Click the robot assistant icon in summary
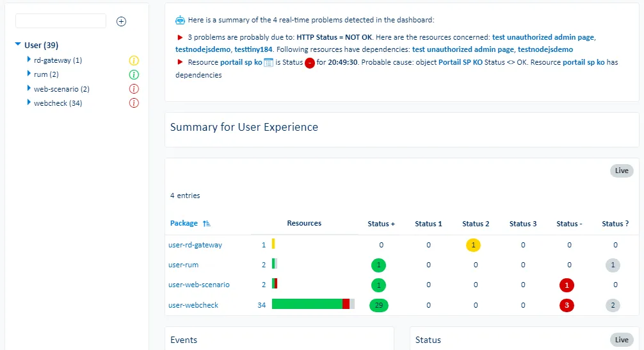The image size is (644, 350). pyautogui.click(x=180, y=21)
